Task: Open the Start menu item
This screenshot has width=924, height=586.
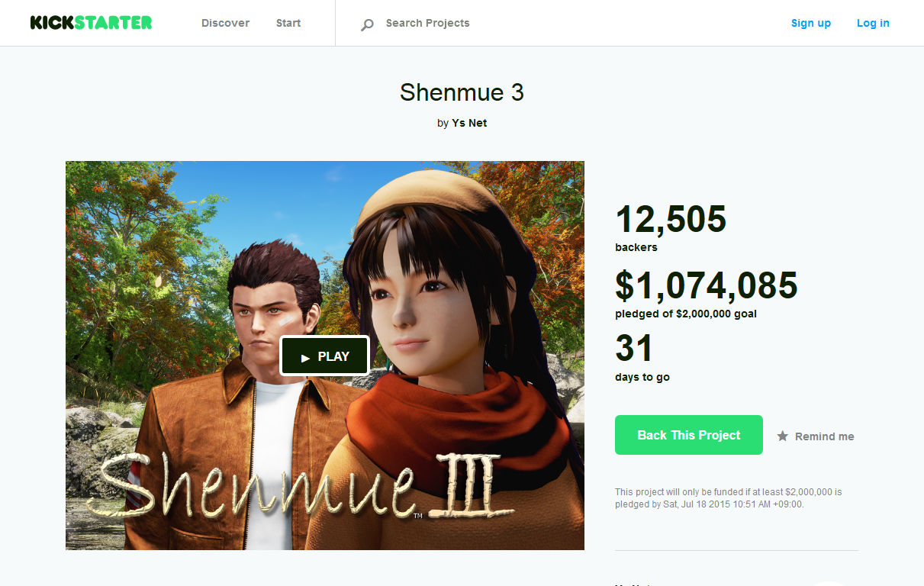Action: pyautogui.click(x=288, y=23)
